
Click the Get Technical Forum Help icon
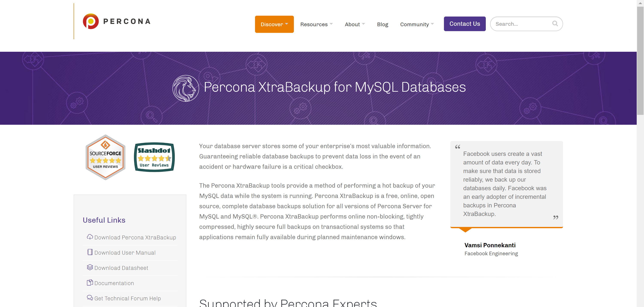tap(90, 298)
